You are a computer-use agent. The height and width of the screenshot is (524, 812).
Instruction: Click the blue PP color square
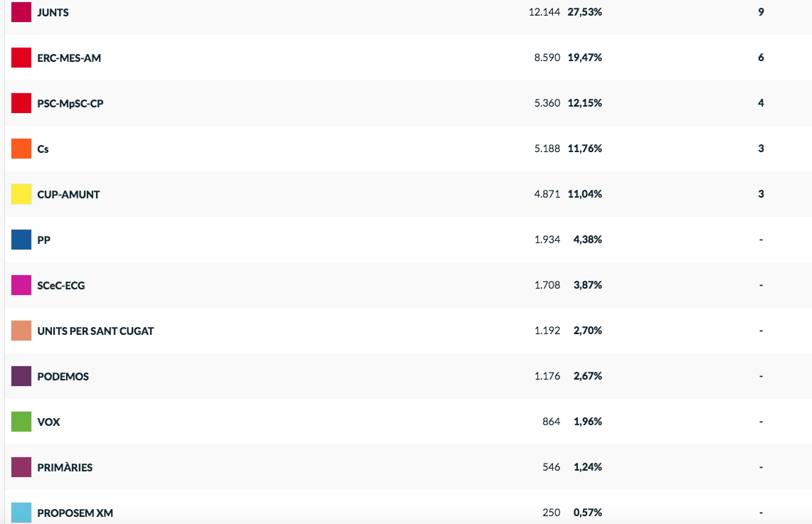click(x=21, y=240)
